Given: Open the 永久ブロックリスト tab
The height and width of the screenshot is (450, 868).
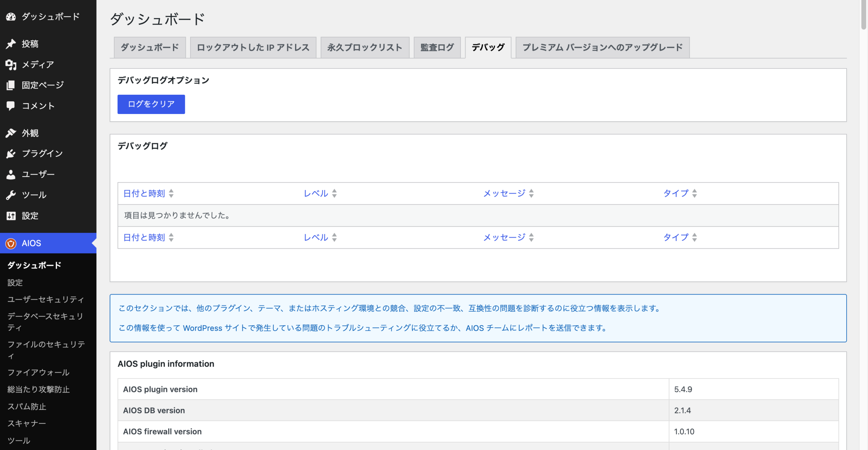Looking at the screenshot, I should [365, 48].
